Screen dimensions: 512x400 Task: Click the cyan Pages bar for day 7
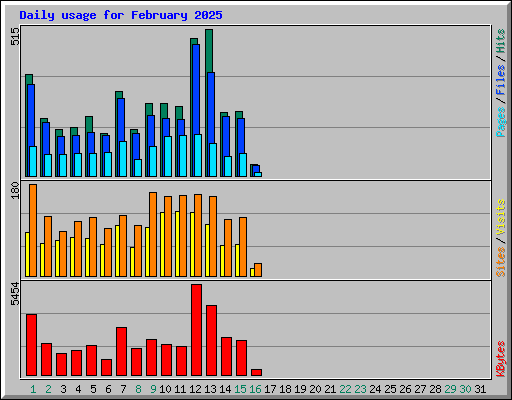pos(123,159)
